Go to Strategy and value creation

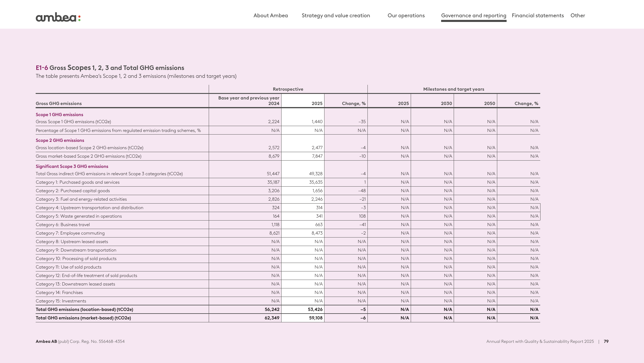coord(336,16)
